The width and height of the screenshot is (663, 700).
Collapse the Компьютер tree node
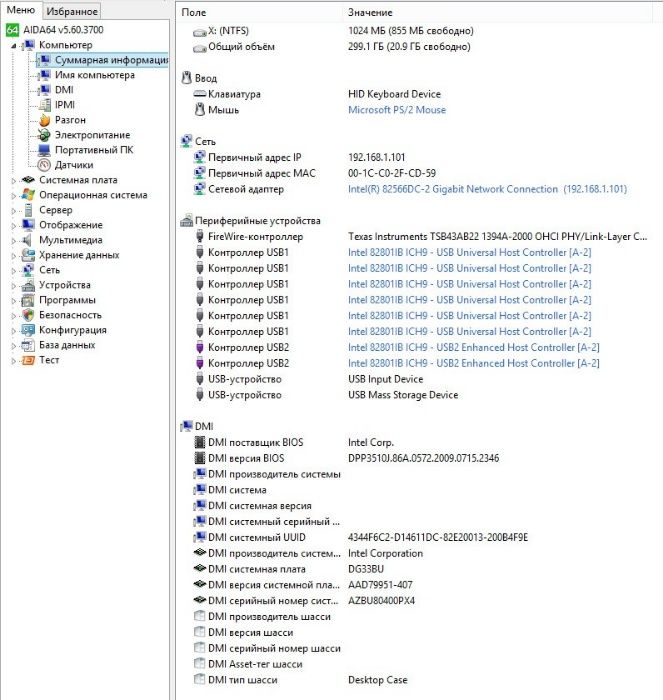point(13,46)
